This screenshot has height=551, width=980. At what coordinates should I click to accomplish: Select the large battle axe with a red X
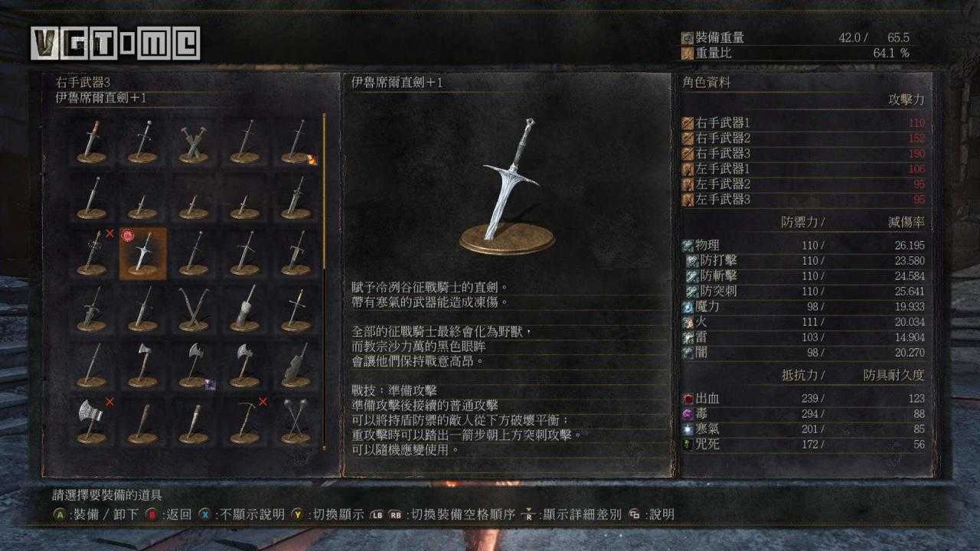[92, 420]
